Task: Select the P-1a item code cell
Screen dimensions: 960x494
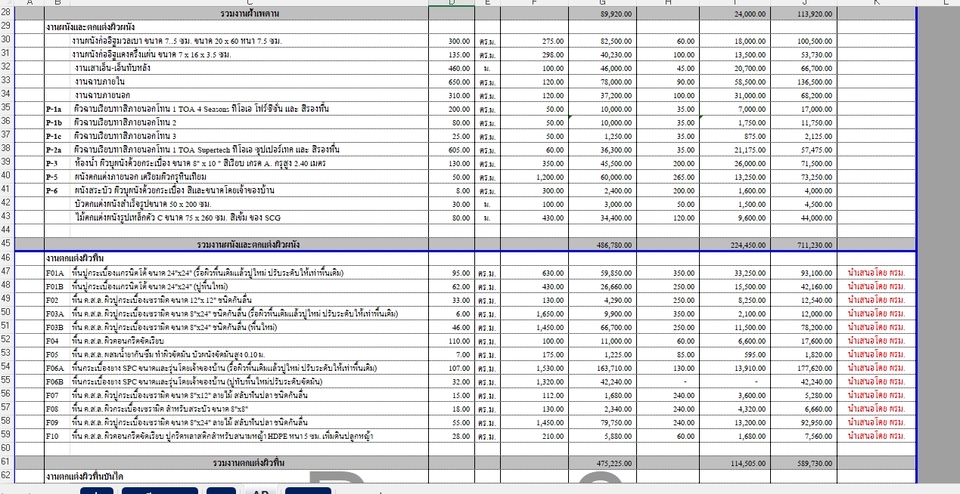Action: coord(56,108)
